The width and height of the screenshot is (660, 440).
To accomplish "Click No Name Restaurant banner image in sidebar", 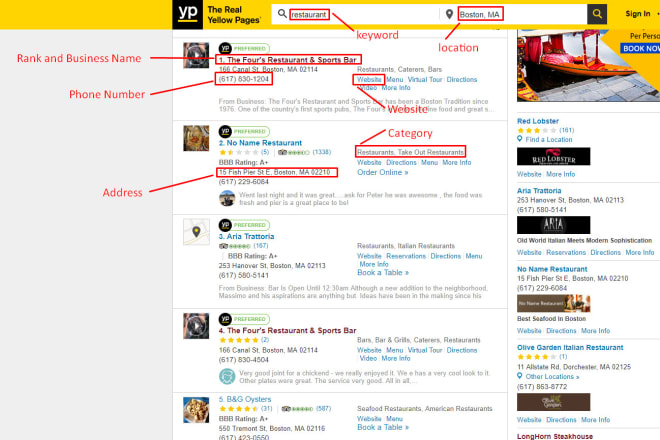I will coord(554,303).
